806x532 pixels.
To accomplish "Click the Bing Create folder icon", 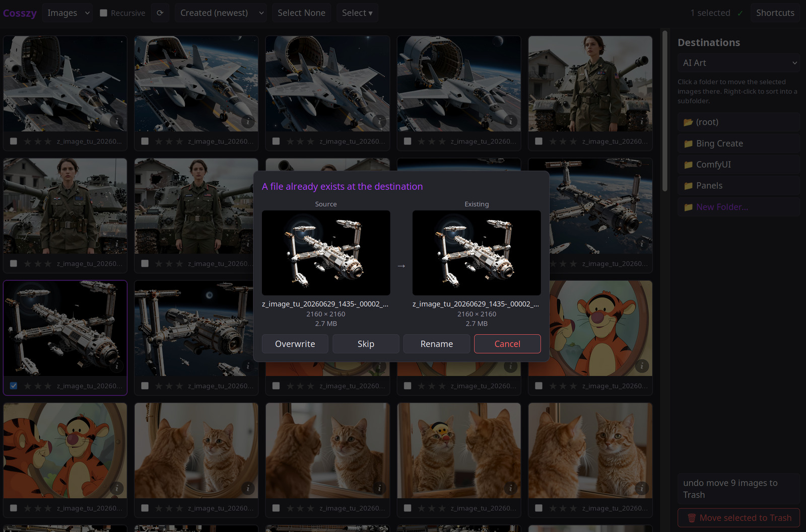I will click(688, 144).
